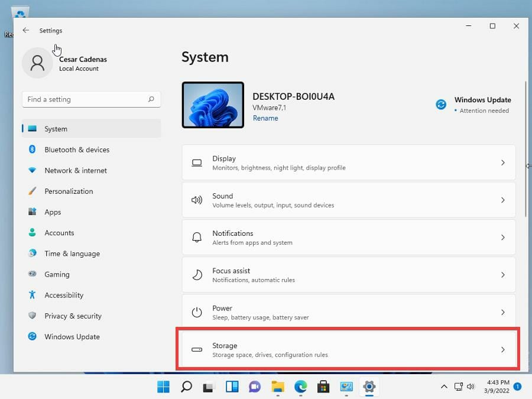Click the Apps label in sidebar

tap(53, 212)
